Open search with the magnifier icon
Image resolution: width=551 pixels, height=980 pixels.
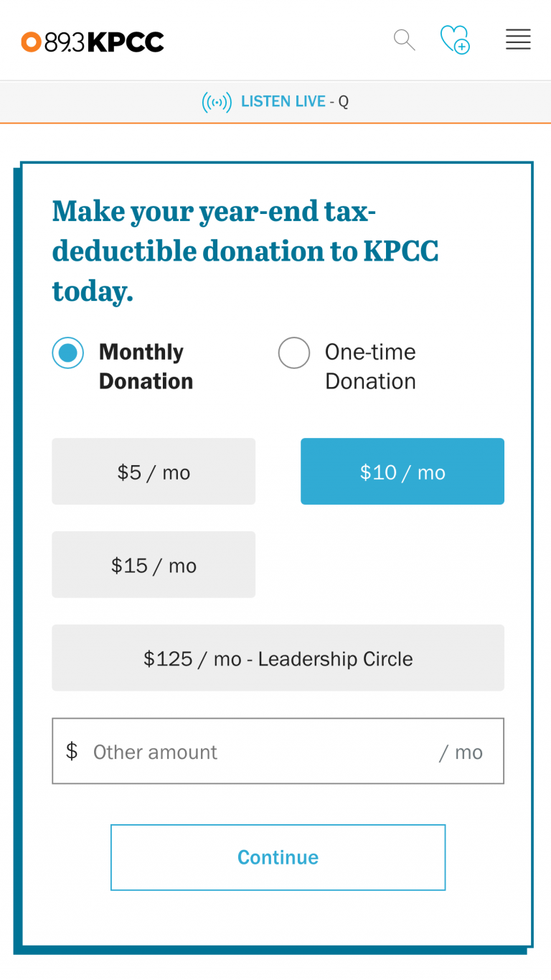(405, 40)
